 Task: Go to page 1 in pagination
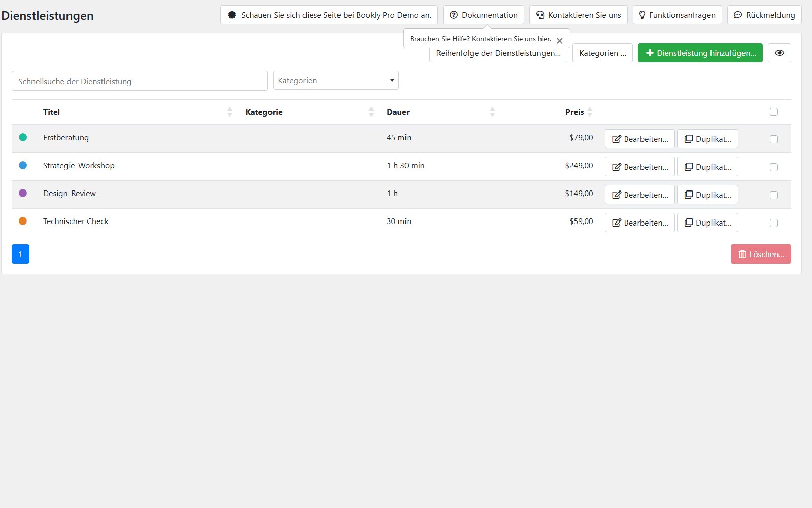coord(20,254)
